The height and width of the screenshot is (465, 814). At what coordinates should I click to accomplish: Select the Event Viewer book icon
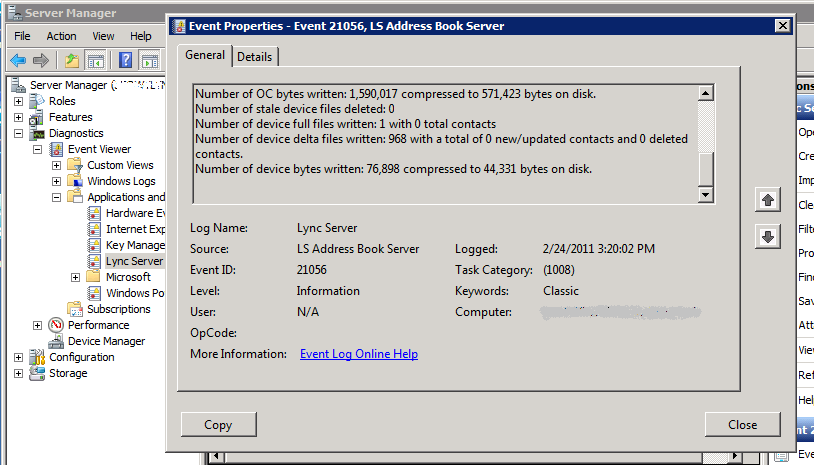[x=56, y=149]
